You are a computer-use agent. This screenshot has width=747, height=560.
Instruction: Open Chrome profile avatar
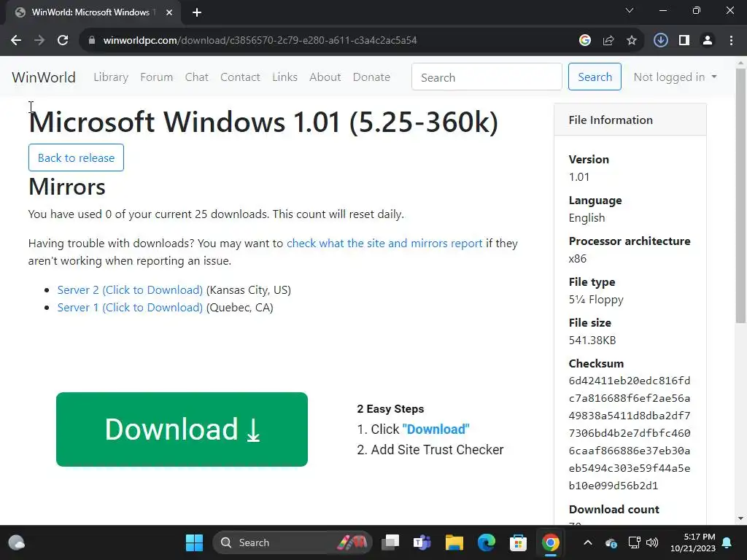(x=708, y=41)
